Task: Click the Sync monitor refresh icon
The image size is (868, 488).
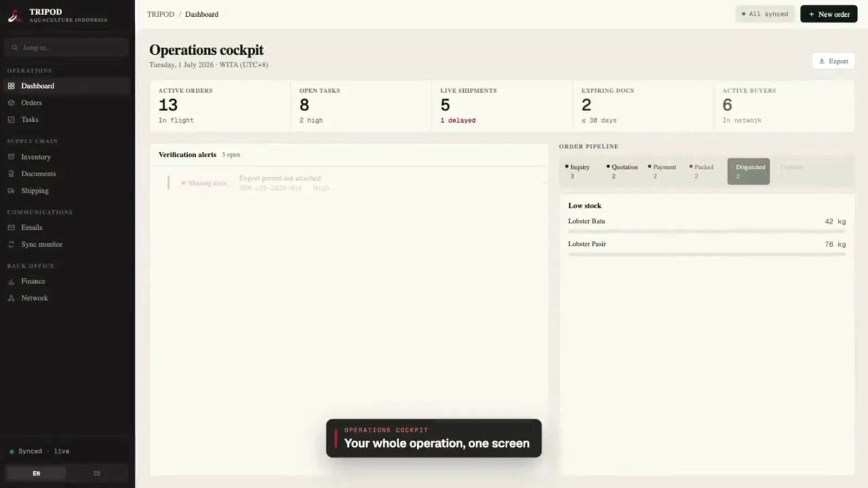Action: 11,244
